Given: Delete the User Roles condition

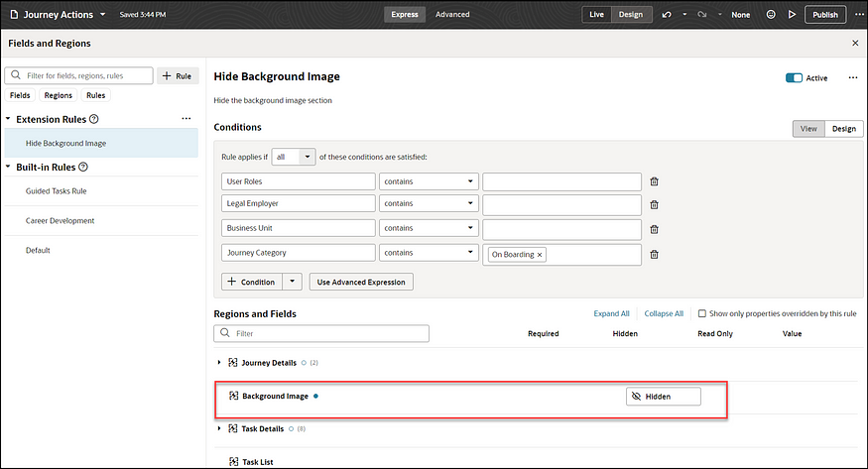Looking at the screenshot, I should pos(654,181).
